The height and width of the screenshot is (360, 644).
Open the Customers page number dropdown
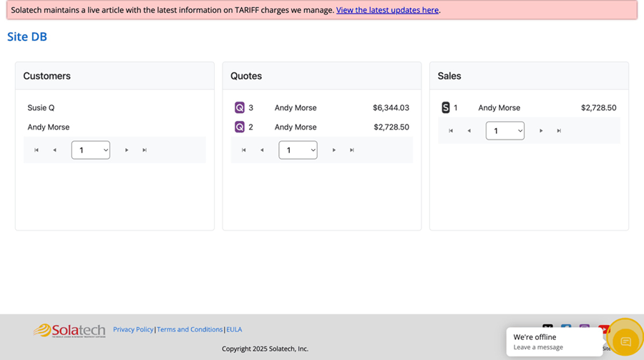tap(91, 150)
